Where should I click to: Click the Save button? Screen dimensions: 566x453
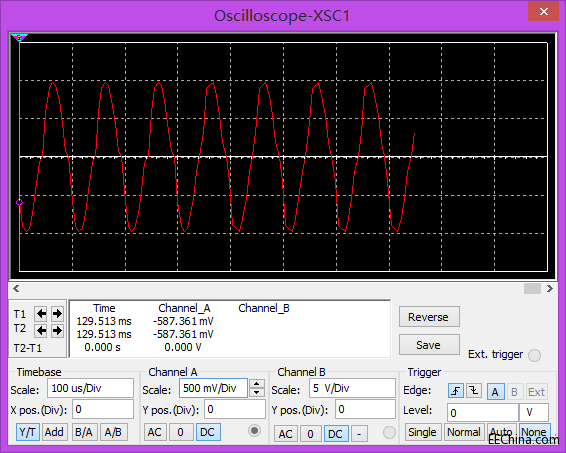(x=429, y=345)
